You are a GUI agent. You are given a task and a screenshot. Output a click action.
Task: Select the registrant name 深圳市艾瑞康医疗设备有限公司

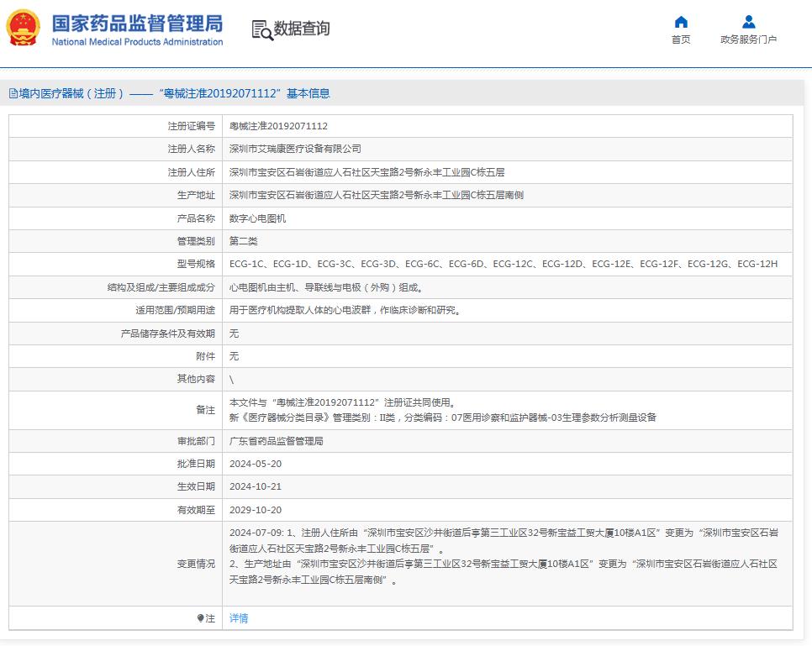pos(298,149)
